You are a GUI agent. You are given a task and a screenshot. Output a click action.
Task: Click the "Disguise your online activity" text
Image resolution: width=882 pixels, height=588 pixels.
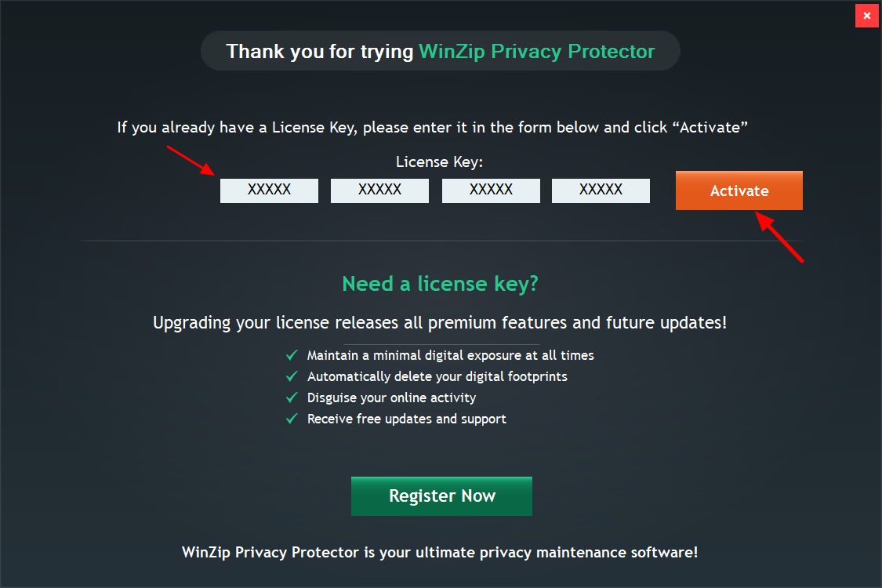[391, 397]
